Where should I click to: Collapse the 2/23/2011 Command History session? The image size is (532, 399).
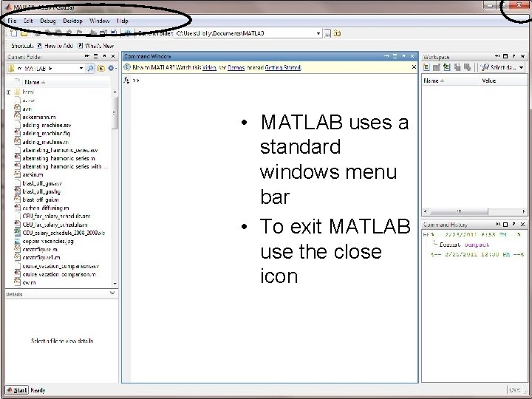425,234
